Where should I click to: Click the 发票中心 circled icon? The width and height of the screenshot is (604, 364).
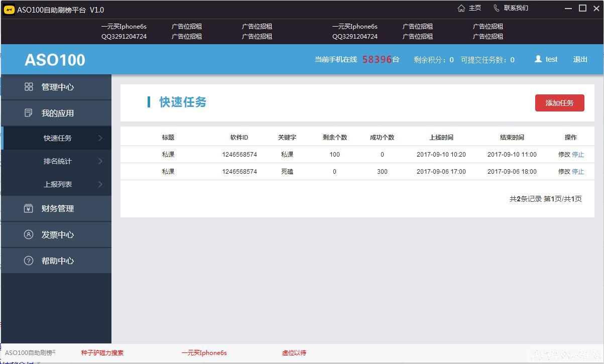(29, 234)
